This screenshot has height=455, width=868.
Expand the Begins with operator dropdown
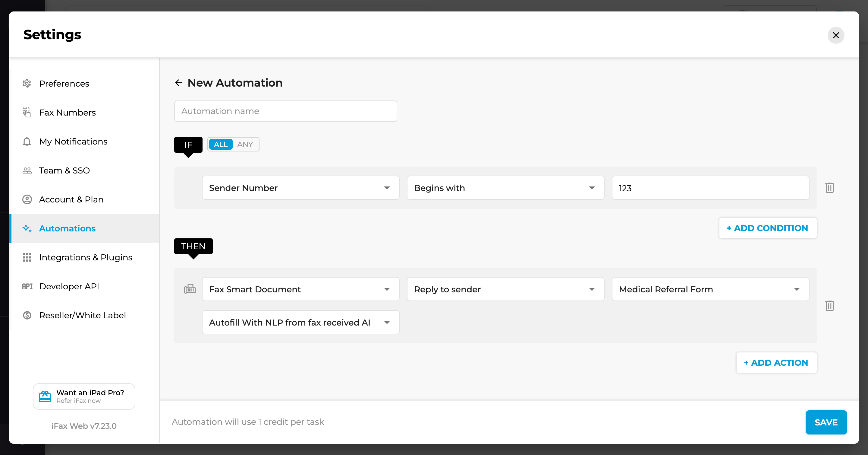point(505,188)
